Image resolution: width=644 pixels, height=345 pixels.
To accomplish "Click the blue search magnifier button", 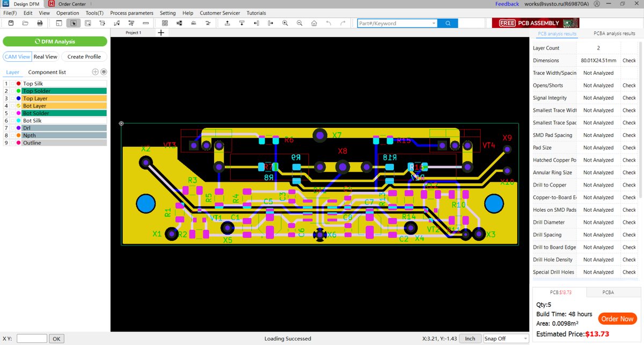I will pos(448,23).
